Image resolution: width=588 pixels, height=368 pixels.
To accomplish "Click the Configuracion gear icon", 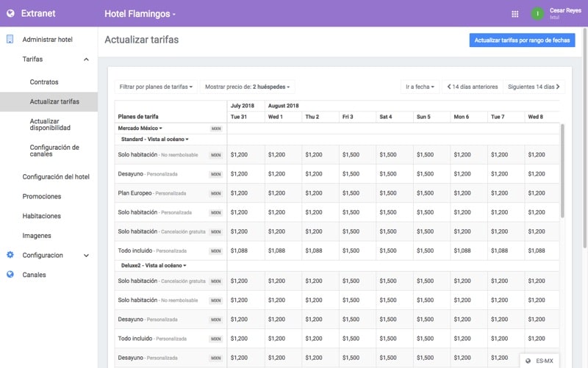I will [10, 255].
